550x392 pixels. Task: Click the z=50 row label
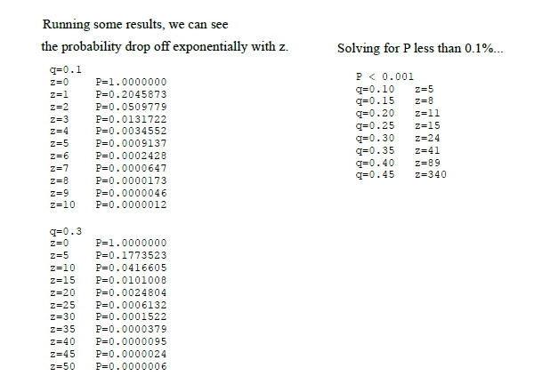click(62, 366)
